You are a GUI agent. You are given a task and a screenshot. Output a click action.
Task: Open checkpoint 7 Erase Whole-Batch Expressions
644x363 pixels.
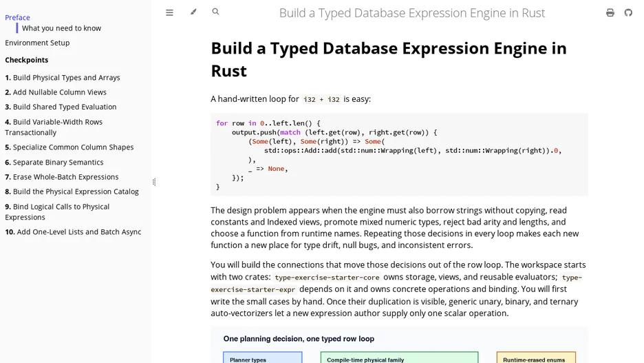tap(62, 177)
